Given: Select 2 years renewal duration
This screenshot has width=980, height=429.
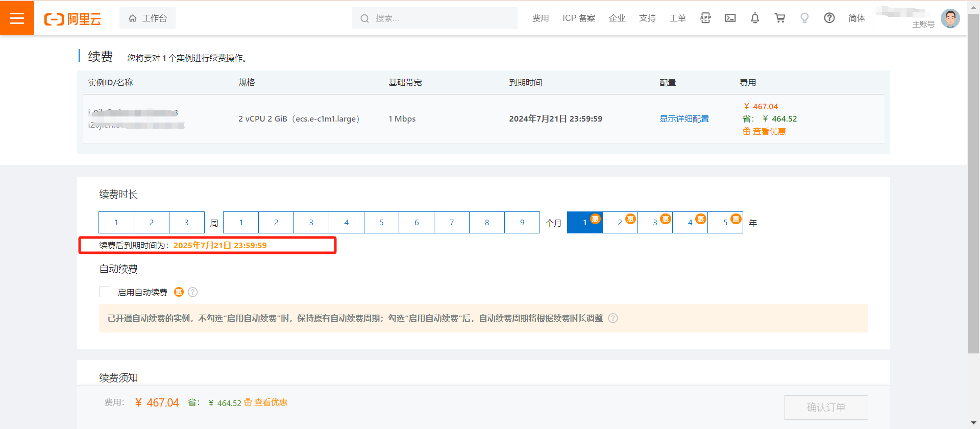Looking at the screenshot, I should pyautogui.click(x=620, y=223).
